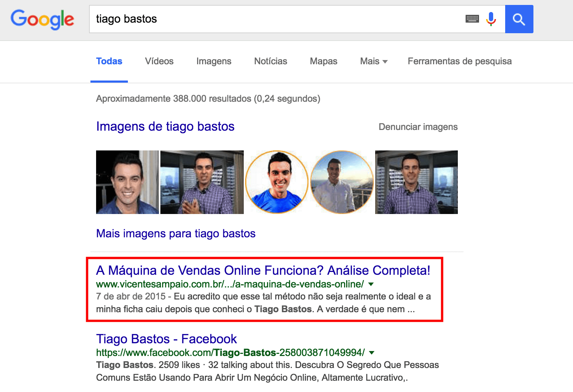Select the Todas tab
573x392 pixels.
109,61
